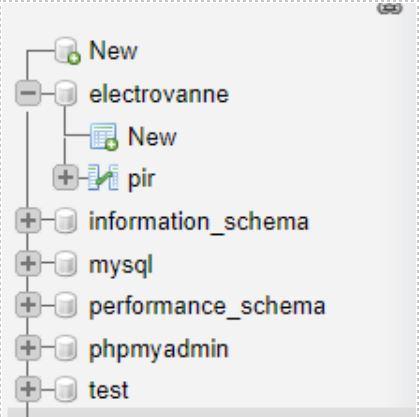419x417 pixels.
Task: Click the link icon at top right
Action: 390,8
